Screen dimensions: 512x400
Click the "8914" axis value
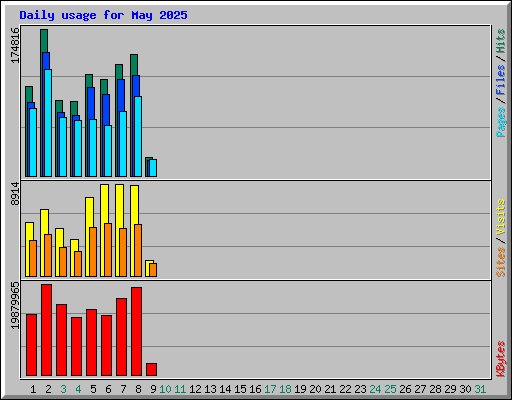pos(15,194)
